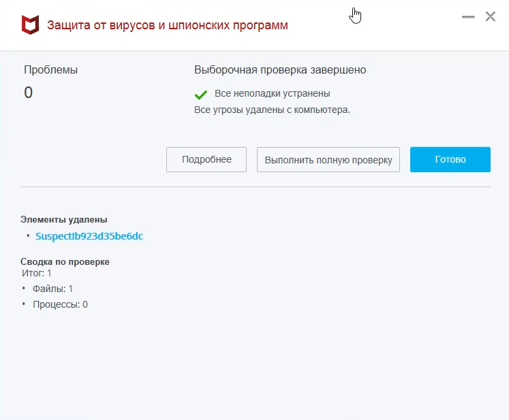This screenshot has width=509, height=420.
Task: Select the Проблемы label
Action: [51, 69]
